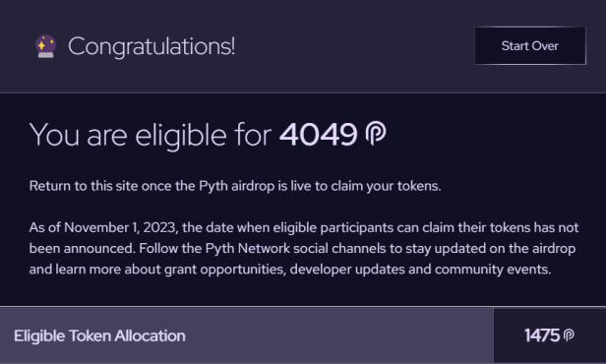This screenshot has height=364, width=606.
Task: Click the crystal ball icon beside Congratulations
Action: pos(45,46)
